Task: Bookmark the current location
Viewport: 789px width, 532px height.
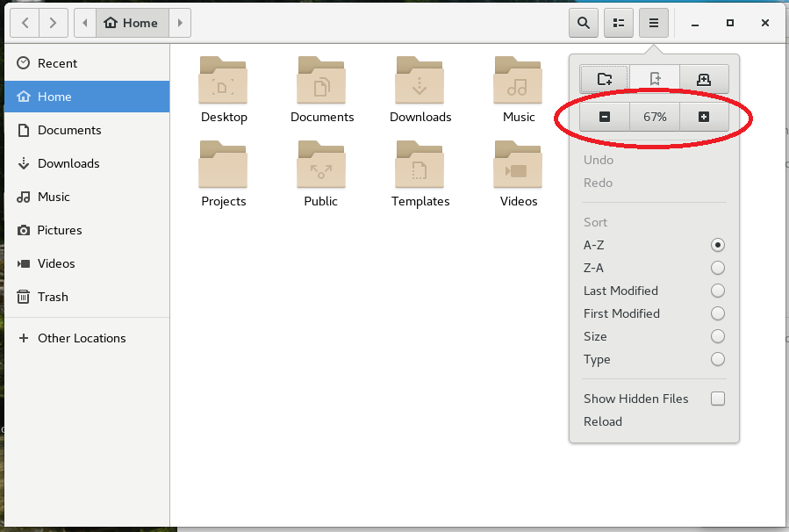Action: click(654, 78)
